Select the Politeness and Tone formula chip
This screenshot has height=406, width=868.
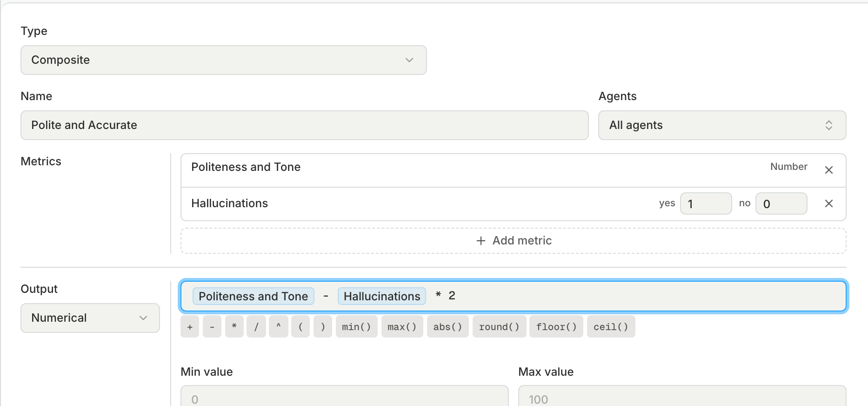(x=254, y=297)
